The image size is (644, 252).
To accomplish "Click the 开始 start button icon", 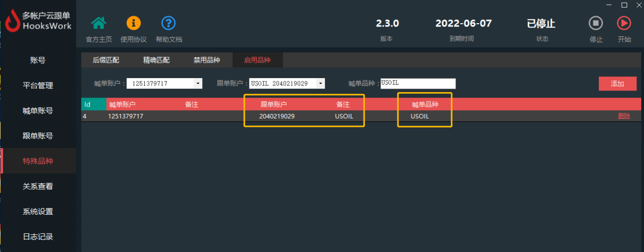I will [x=624, y=23].
